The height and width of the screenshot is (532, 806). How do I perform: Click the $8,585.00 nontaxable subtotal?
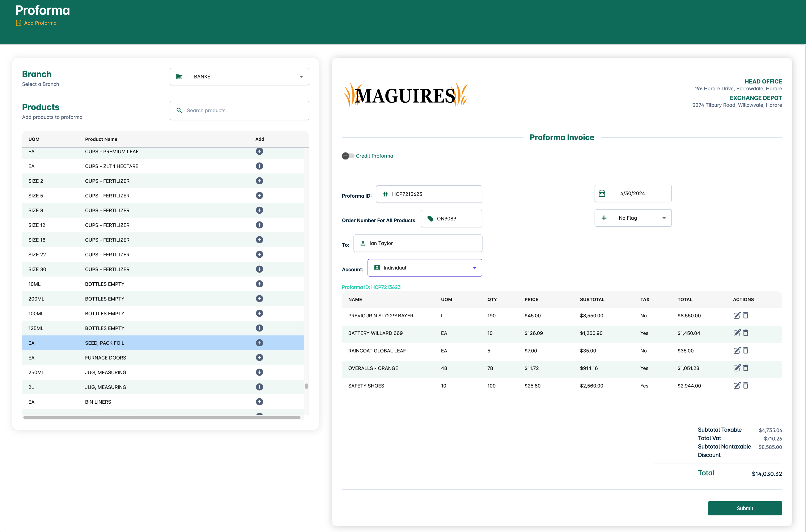(770, 447)
